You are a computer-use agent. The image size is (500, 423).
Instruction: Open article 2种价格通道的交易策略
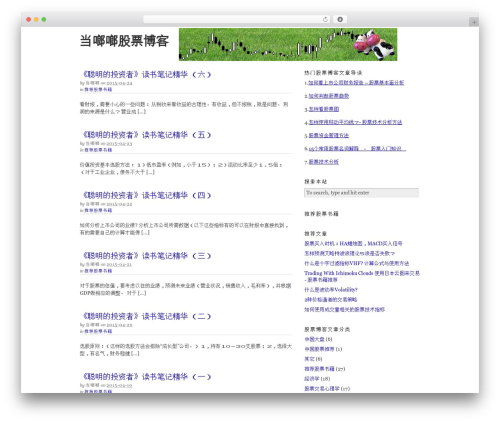(330, 300)
